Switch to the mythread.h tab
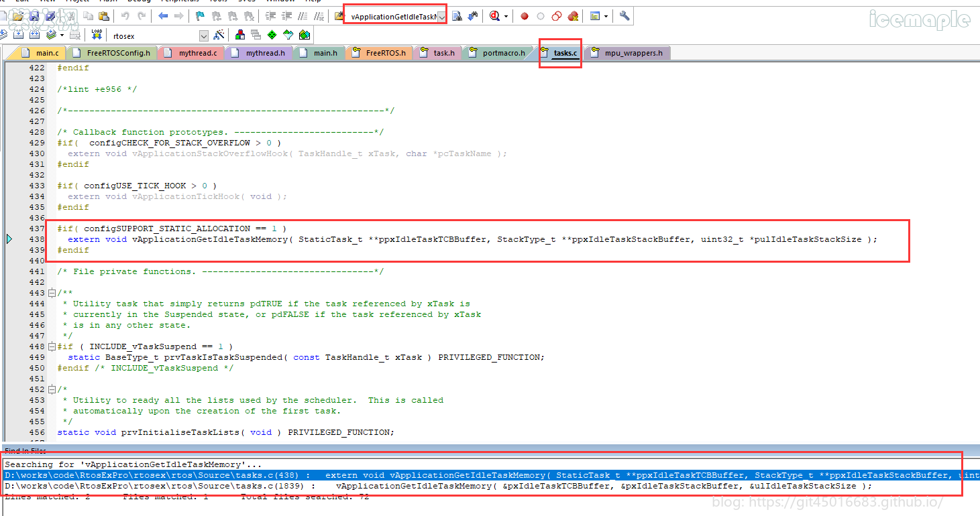This screenshot has width=980, height=516. click(258, 53)
